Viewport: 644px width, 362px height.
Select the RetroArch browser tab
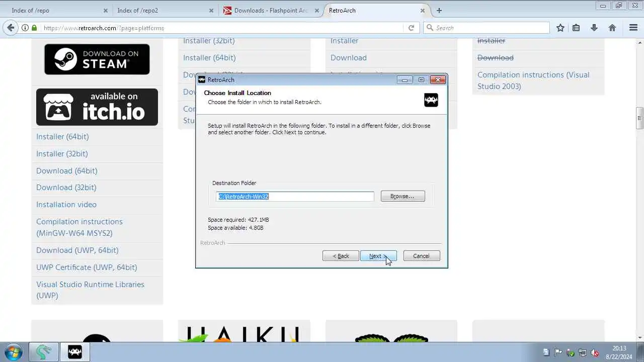tap(376, 11)
